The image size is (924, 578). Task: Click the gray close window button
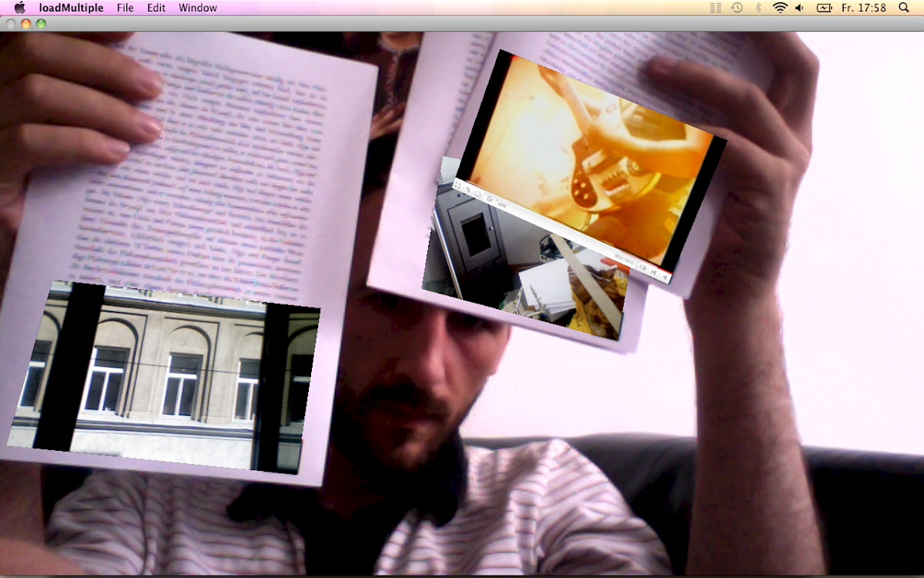pos(10,24)
